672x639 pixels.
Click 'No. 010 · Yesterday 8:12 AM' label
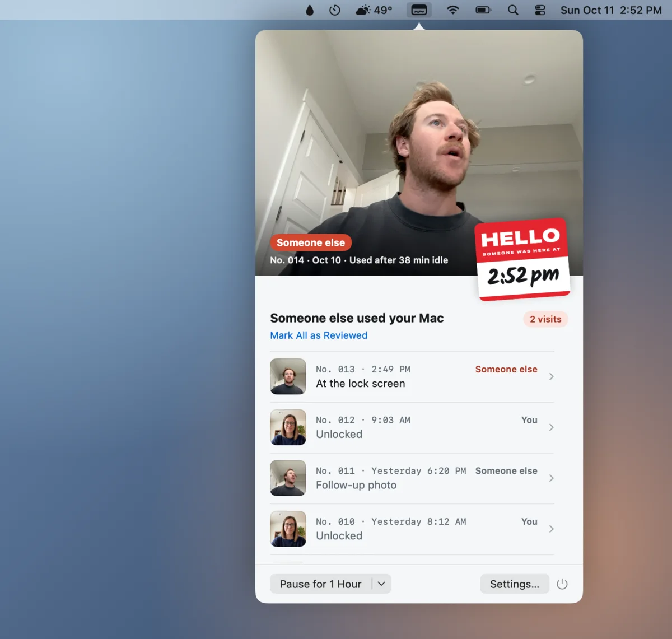tap(391, 521)
